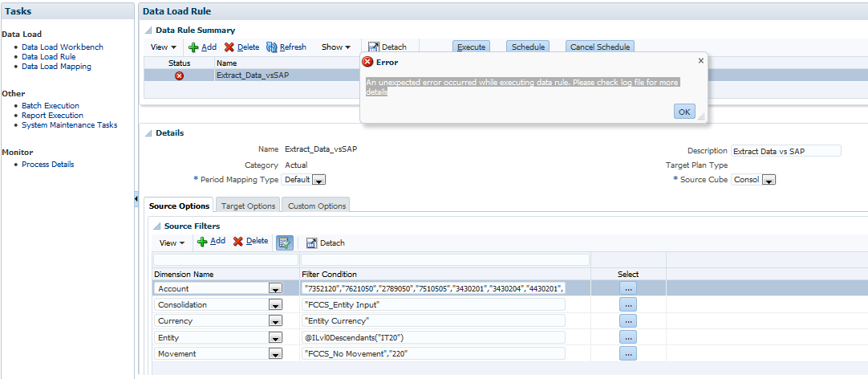Click the Detach icon in Data Rule Summary toolbar
Viewport: 868px width, 379px height.
coord(374,47)
